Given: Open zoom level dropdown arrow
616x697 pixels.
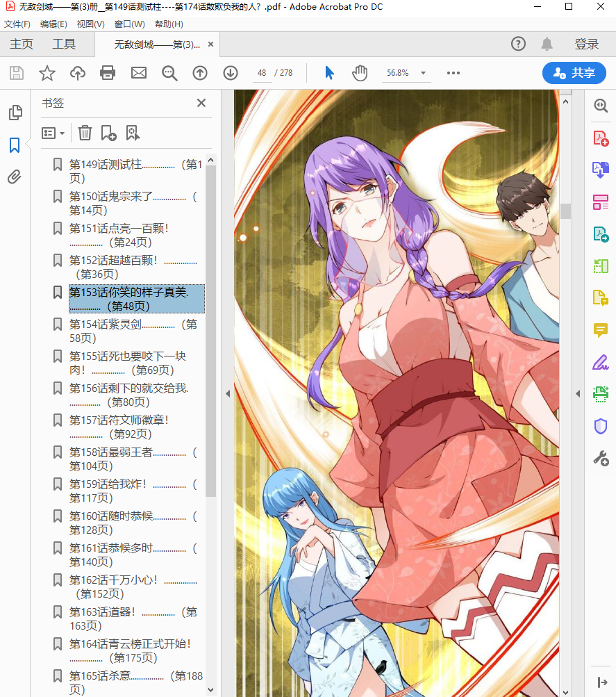Looking at the screenshot, I should pos(423,73).
